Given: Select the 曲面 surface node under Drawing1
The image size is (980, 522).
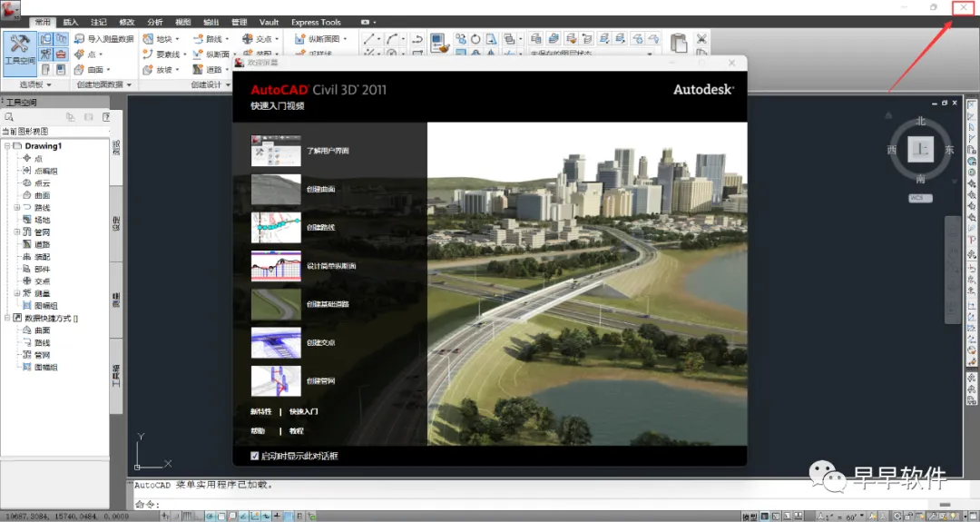Looking at the screenshot, I should (x=42, y=195).
